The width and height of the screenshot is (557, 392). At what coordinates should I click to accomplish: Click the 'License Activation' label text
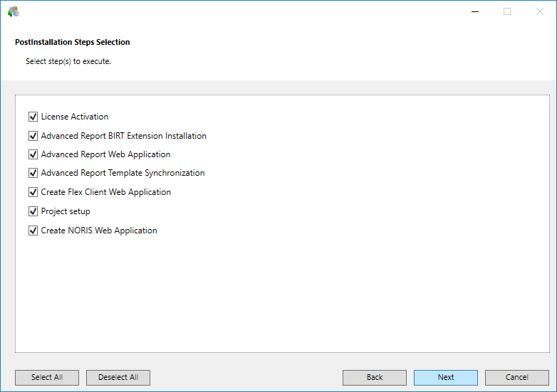tap(75, 117)
